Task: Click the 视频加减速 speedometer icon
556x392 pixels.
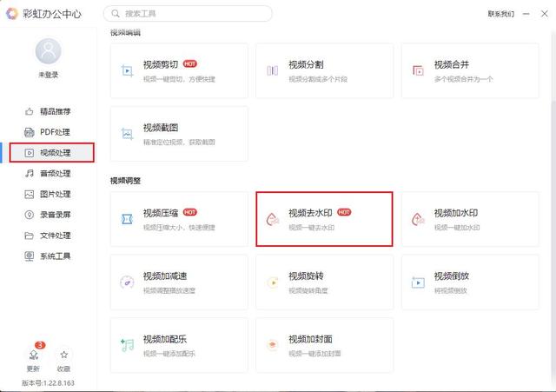Action: [127, 282]
